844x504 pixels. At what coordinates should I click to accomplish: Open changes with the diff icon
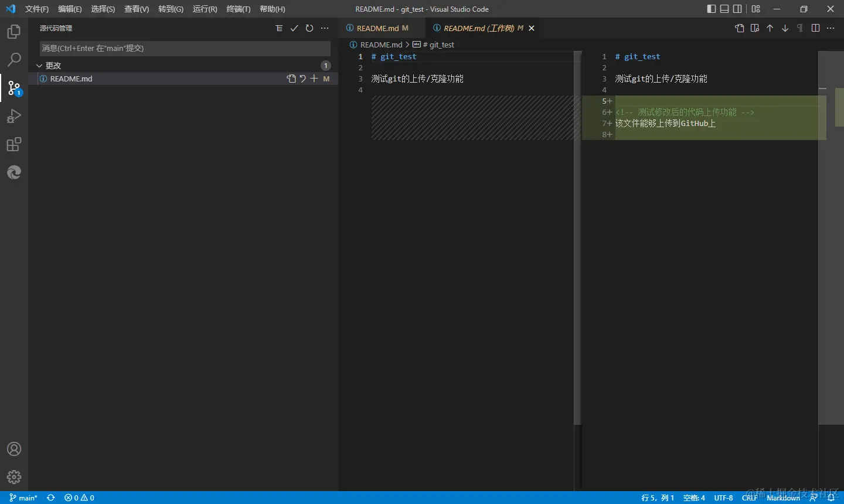(291, 79)
